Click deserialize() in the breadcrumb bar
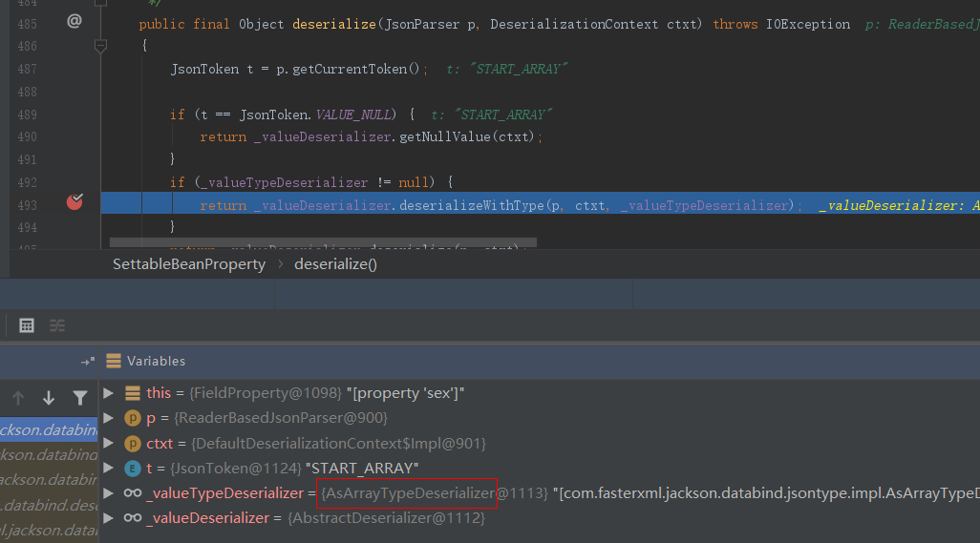 pos(335,264)
